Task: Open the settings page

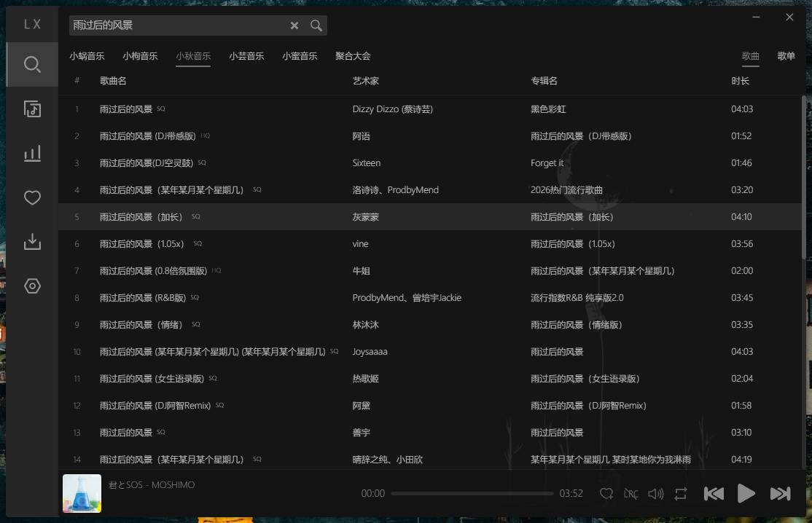Action: point(32,286)
